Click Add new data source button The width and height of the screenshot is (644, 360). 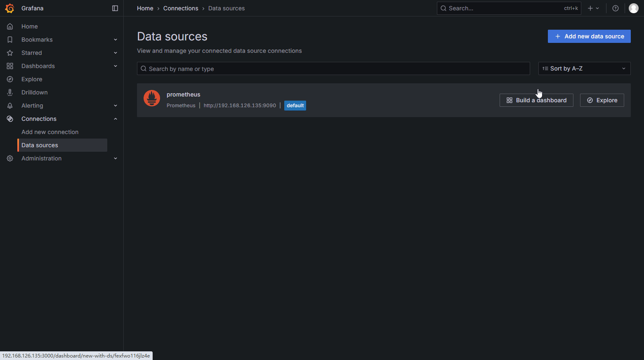point(589,36)
